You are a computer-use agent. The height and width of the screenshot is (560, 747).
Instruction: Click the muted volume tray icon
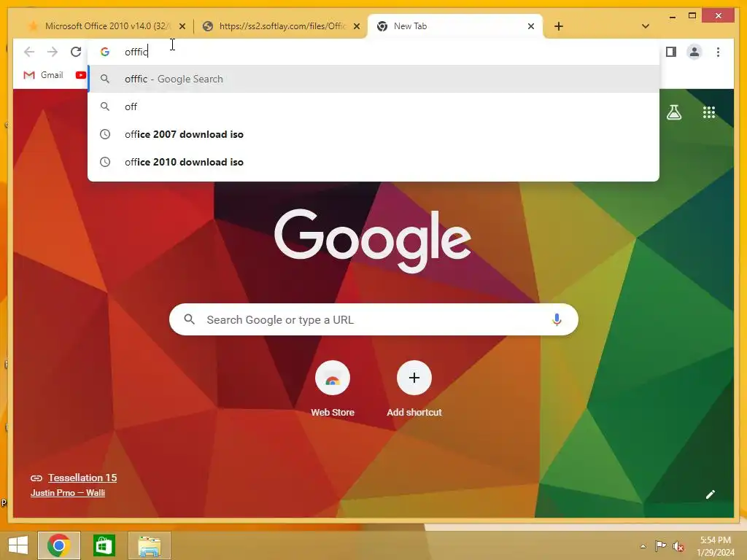tap(678, 546)
